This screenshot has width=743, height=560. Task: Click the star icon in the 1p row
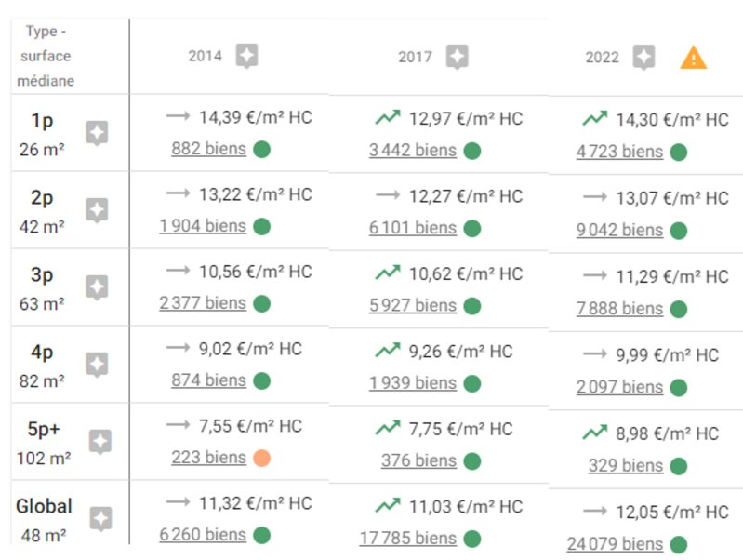click(x=97, y=133)
